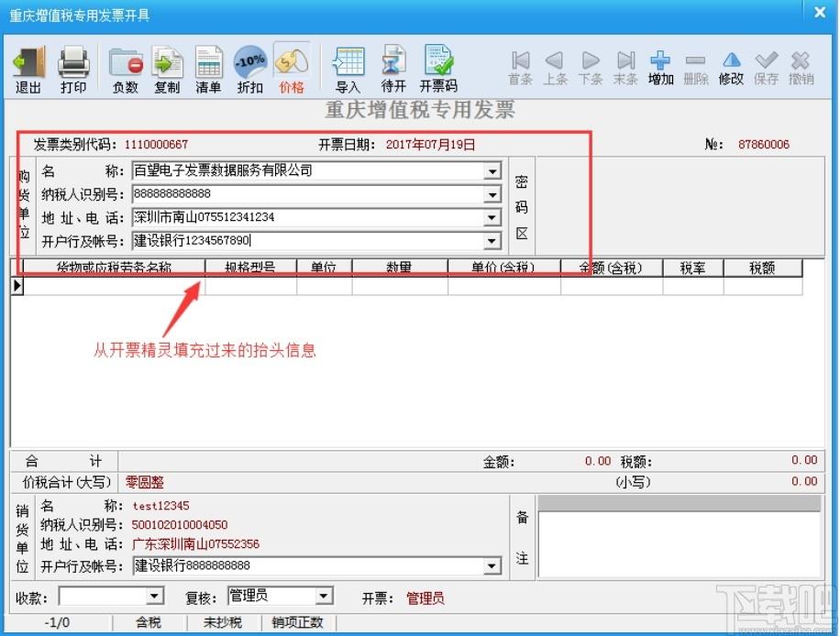The image size is (840, 636).
Task: Click the 导入 import icon
Action: (x=348, y=61)
